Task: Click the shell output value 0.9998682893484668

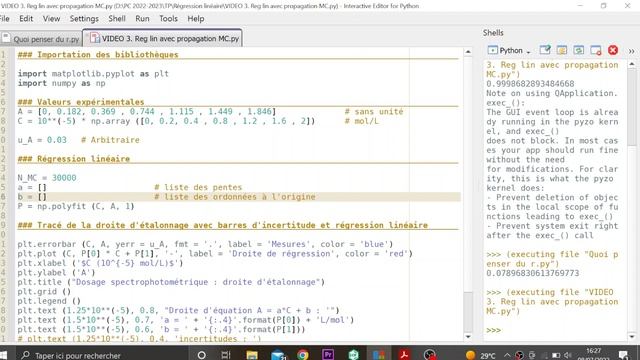Action: (x=530, y=84)
